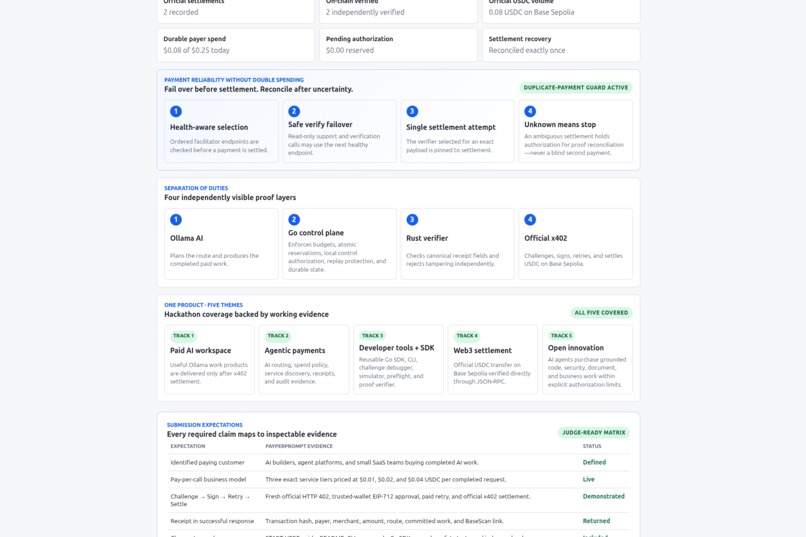Click the ALL FIVE COVERED badge
Viewport: 806px width, 537px height.
601,312
